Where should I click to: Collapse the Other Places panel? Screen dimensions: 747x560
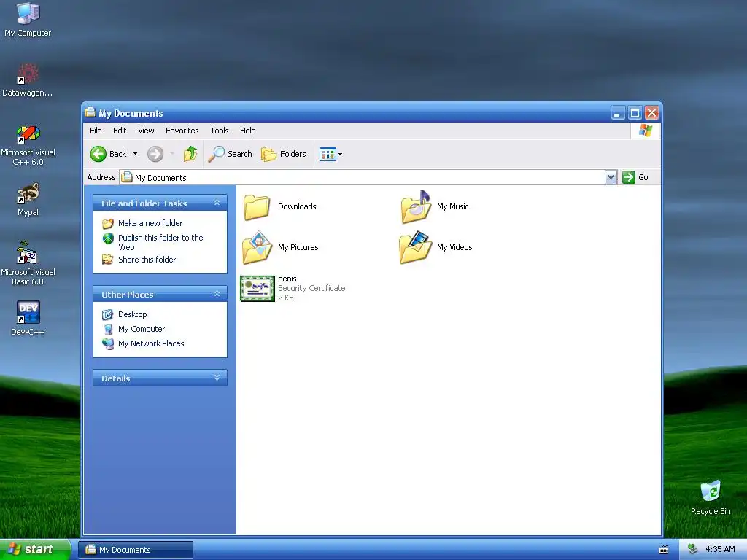click(217, 294)
